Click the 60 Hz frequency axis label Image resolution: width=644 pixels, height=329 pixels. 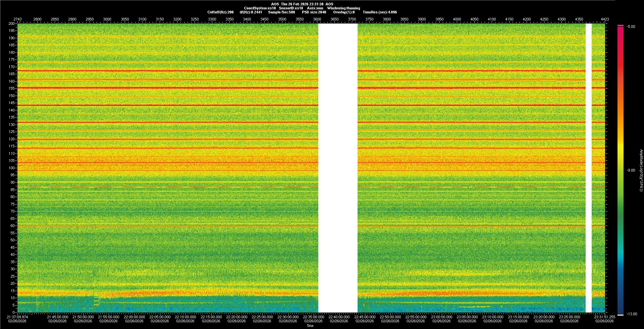click(12, 226)
